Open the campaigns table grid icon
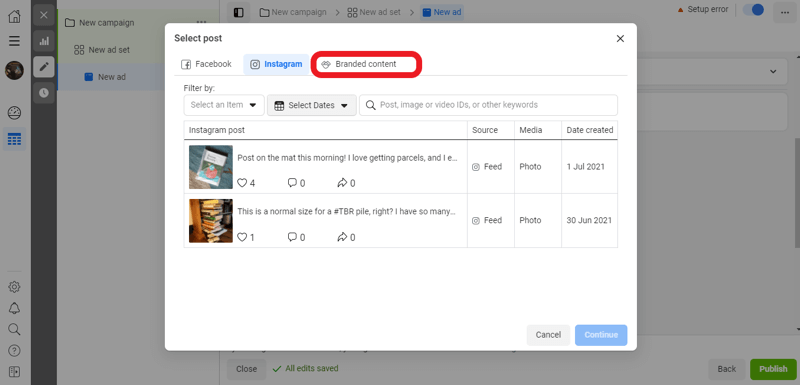The width and height of the screenshot is (800, 385). (x=14, y=139)
